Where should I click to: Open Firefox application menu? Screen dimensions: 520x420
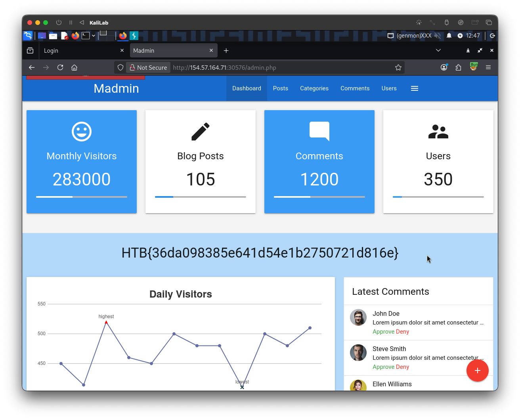(x=488, y=67)
